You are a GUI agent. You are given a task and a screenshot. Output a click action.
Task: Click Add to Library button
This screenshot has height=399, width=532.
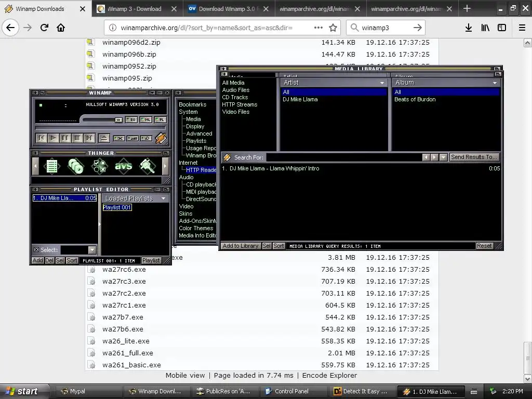241,246
